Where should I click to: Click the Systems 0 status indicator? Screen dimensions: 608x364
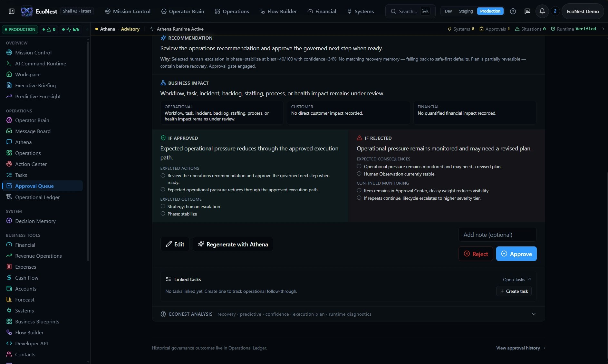[461, 29]
